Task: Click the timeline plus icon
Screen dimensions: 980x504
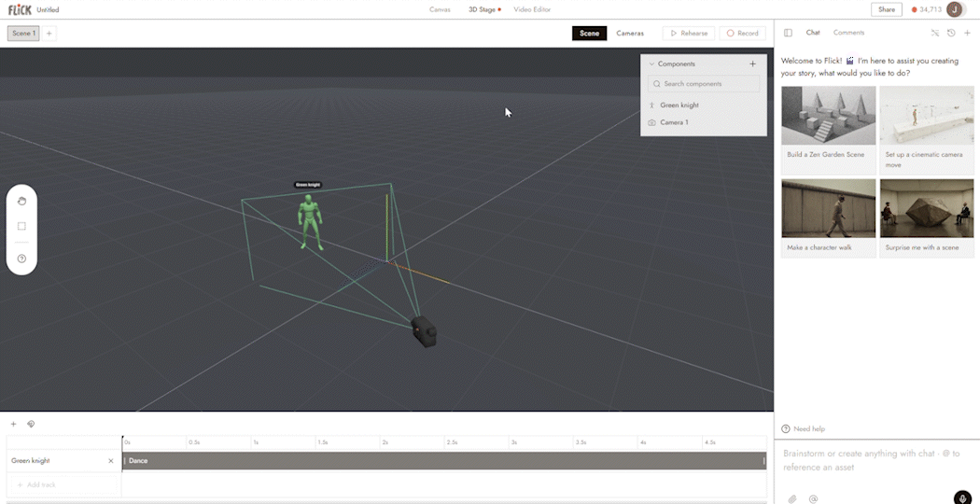Action: (x=13, y=424)
